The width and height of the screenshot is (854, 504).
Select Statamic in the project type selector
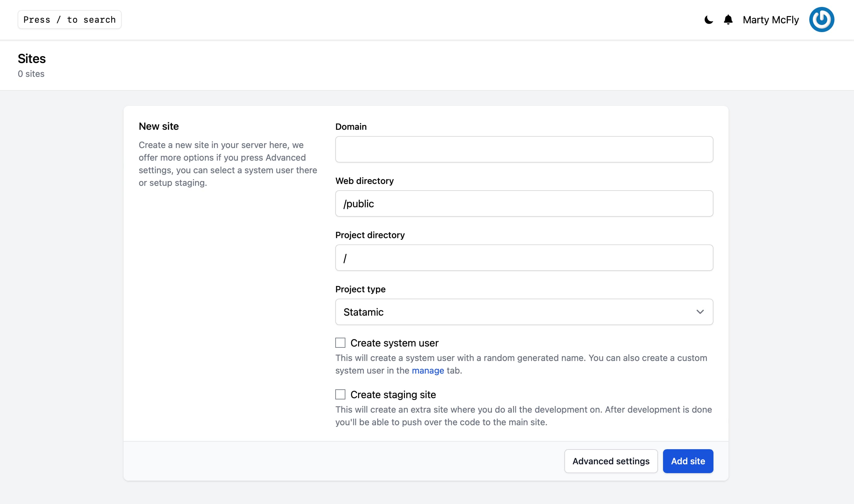(363, 312)
